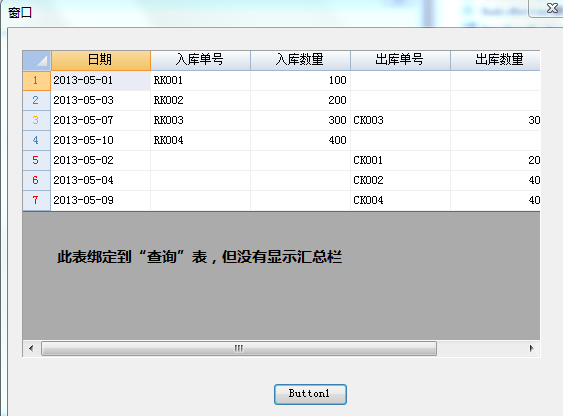This screenshot has height=416, width=563.
Task: Select the 入库数量 cell with 200
Action: 300,101
